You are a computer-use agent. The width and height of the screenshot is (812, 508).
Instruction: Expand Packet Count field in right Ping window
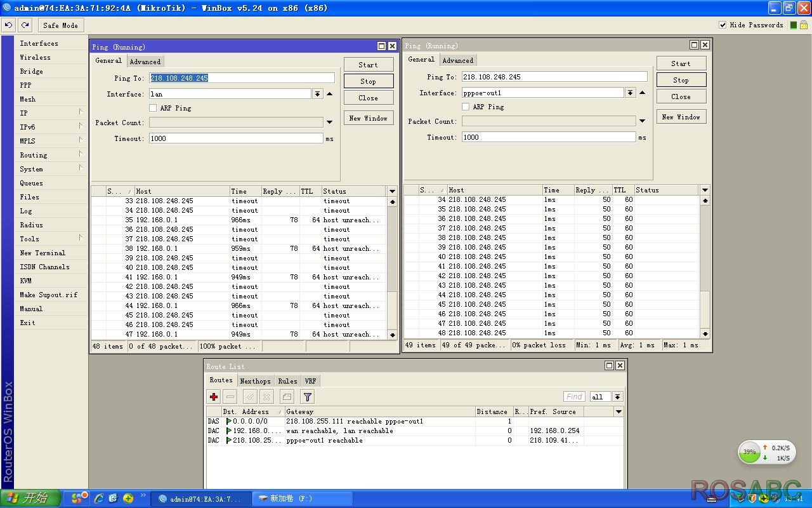[642, 121]
